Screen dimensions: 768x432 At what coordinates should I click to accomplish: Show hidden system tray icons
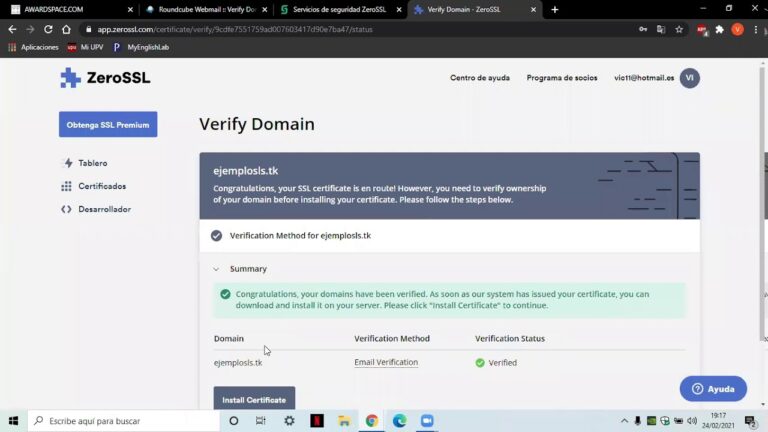pyautogui.click(x=624, y=421)
